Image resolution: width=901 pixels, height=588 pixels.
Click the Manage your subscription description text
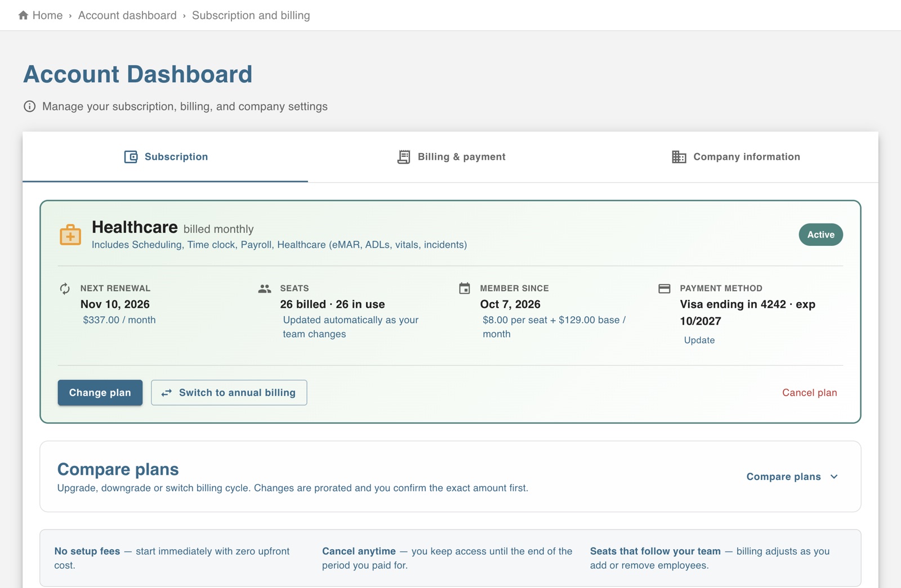(185, 106)
